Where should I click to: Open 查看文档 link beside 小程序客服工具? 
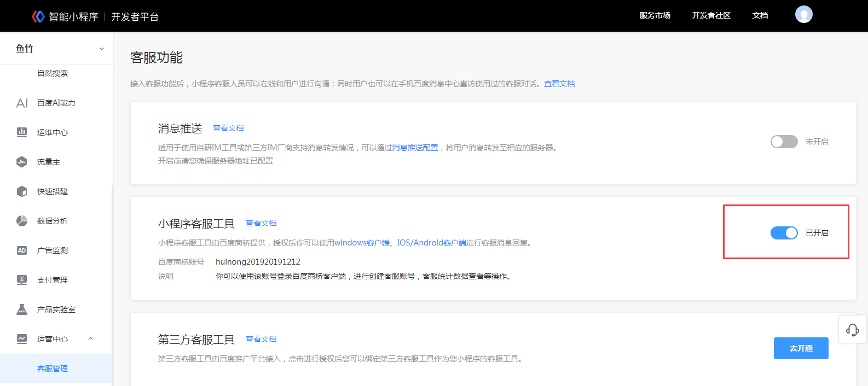click(x=261, y=223)
